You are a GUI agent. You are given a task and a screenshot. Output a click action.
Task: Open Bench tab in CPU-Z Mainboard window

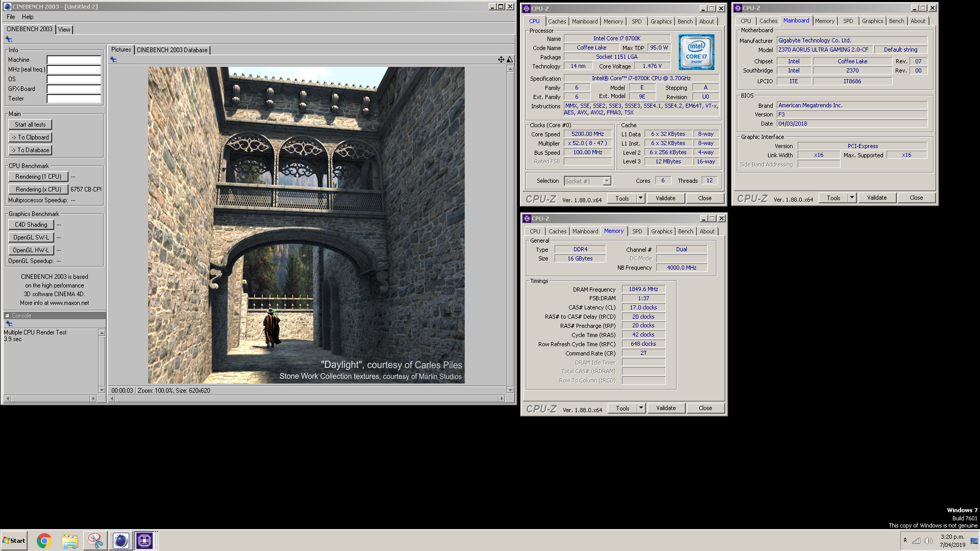coord(896,21)
